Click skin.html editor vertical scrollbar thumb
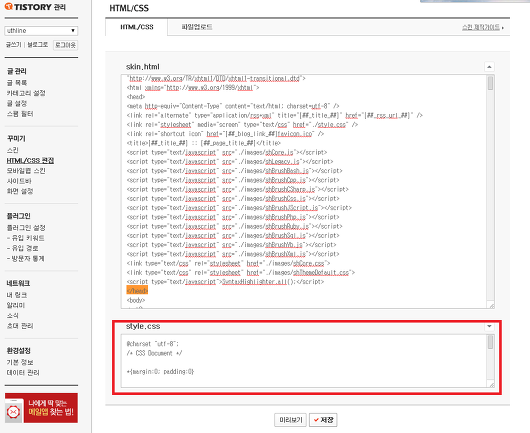This screenshot has height=433, width=530. pos(490,83)
